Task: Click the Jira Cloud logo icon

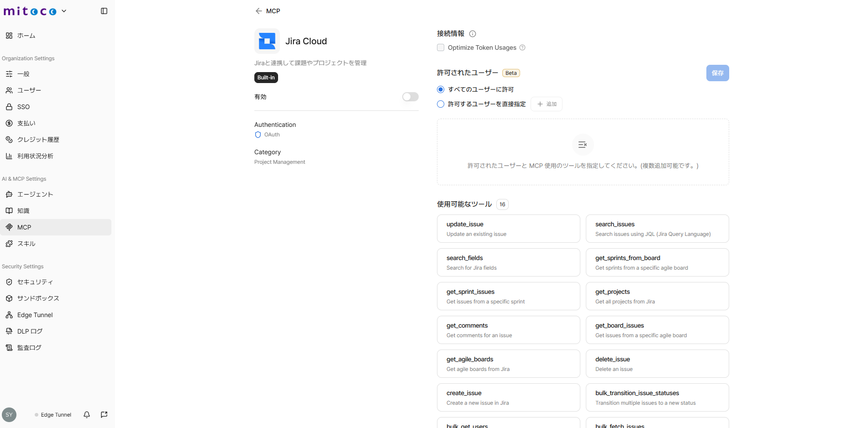Action: 267,41
